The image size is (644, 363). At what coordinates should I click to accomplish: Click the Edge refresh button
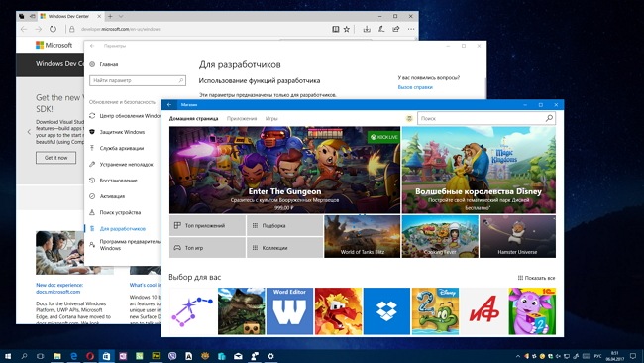[x=53, y=29]
